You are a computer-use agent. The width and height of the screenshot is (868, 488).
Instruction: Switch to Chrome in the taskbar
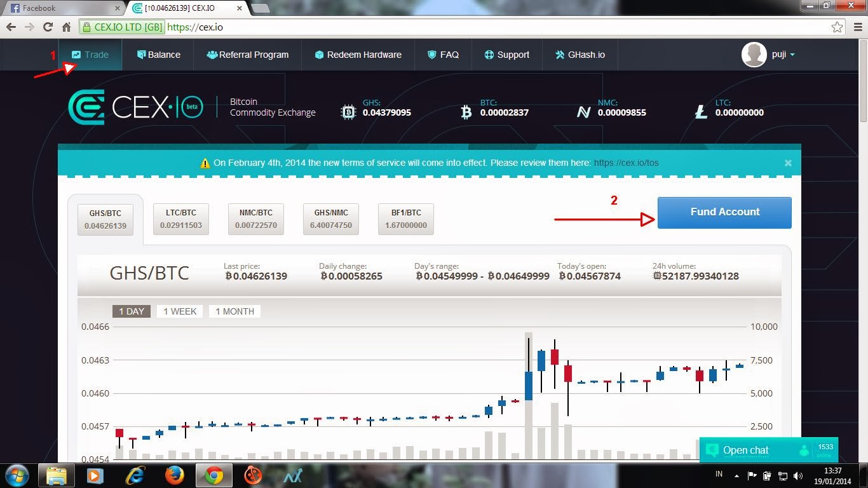(x=214, y=475)
